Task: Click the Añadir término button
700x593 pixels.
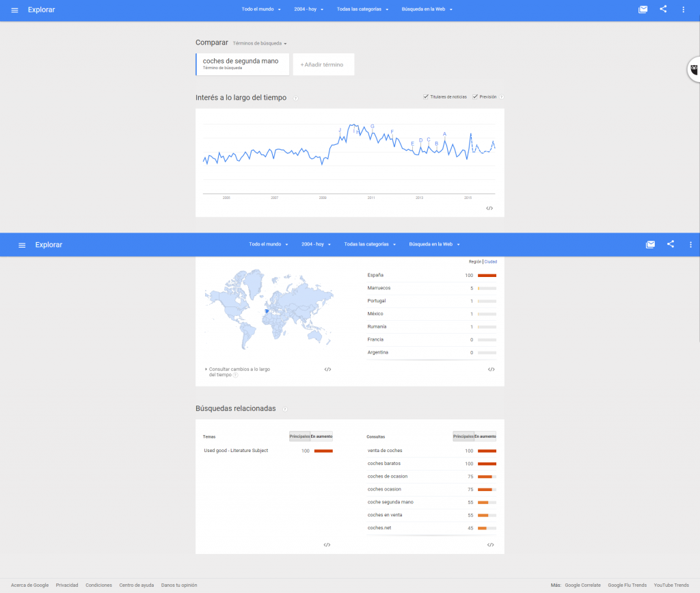Action: point(323,64)
